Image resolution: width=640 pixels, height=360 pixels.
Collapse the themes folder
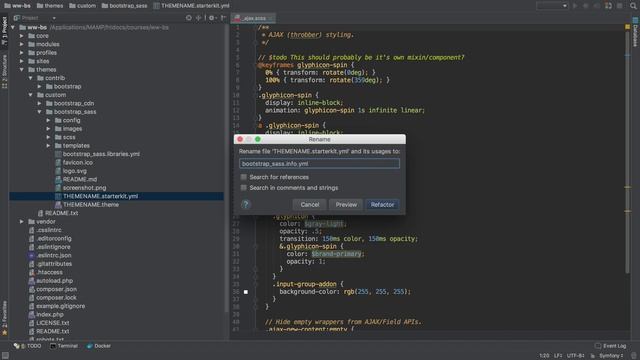22,70
